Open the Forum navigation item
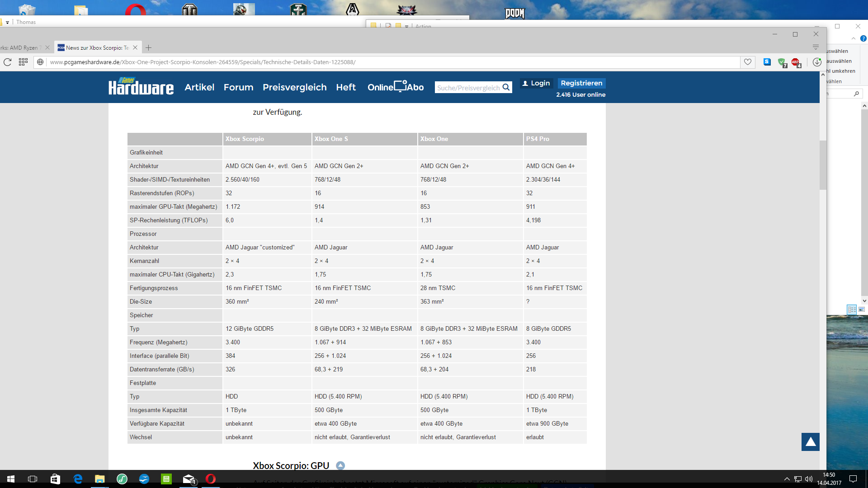Image resolution: width=868 pixels, height=488 pixels. [x=238, y=87]
